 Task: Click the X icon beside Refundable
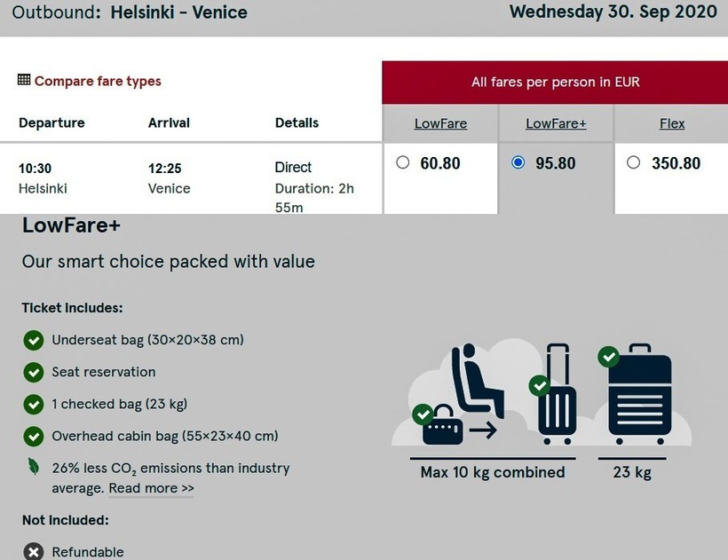(x=34, y=552)
